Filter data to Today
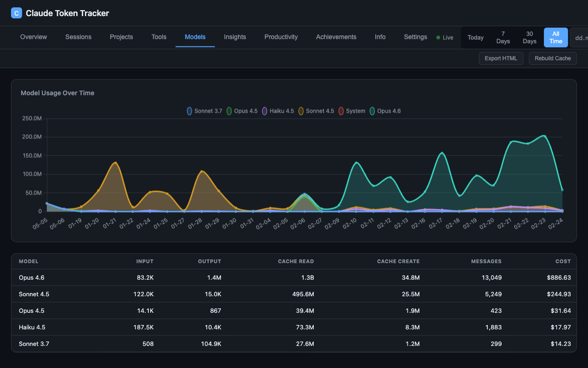The image size is (588, 368). tap(475, 37)
